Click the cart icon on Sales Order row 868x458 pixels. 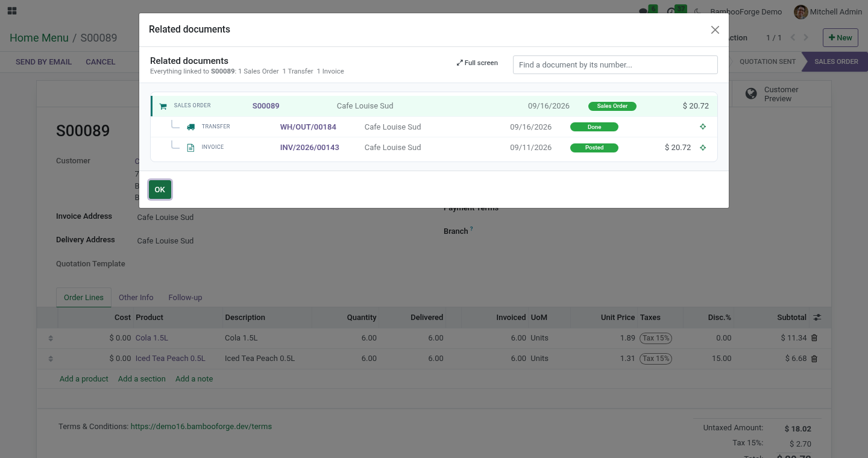(163, 107)
